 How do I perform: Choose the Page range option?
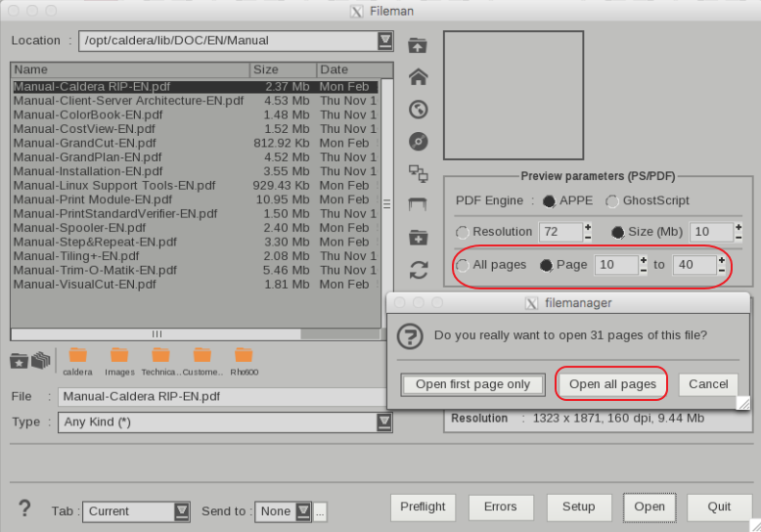click(x=546, y=266)
